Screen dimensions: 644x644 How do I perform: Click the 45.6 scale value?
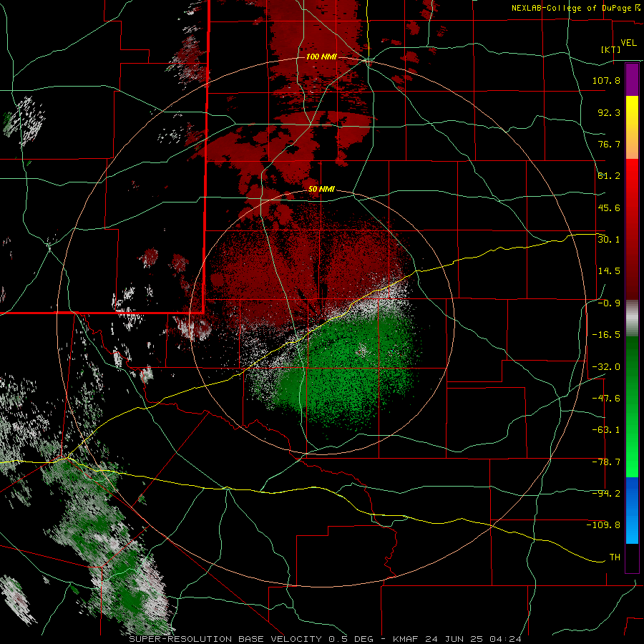(609, 208)
